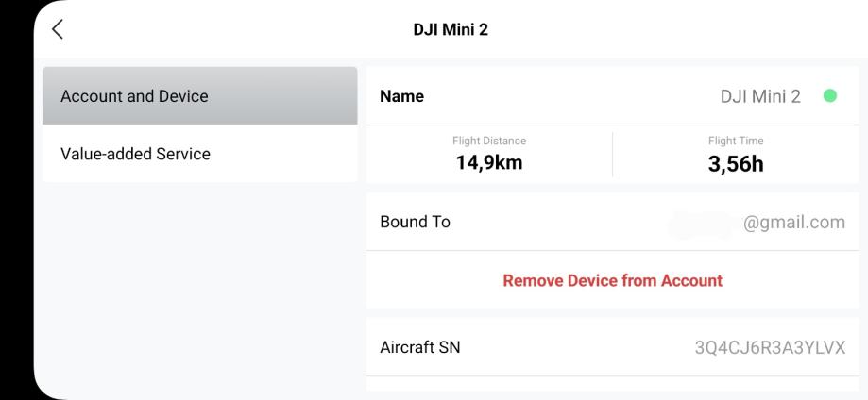The width and height of the screenshot is (868, 400).
Task: Tap the back arrow icon
Action: click(58, 30)
